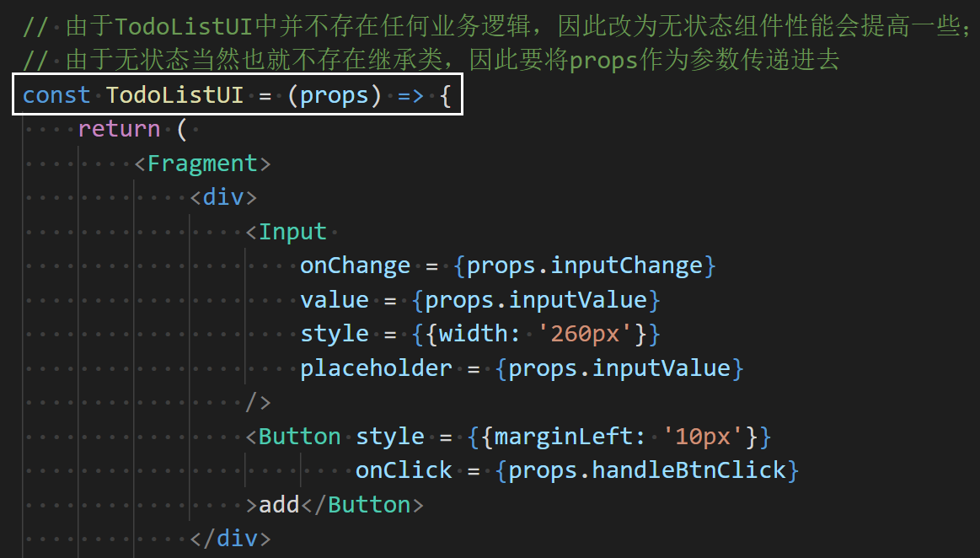Click the Input component tag name
The width and height of the screenshot is (980, 558).
pyautogui.click(x=292, y=232)
